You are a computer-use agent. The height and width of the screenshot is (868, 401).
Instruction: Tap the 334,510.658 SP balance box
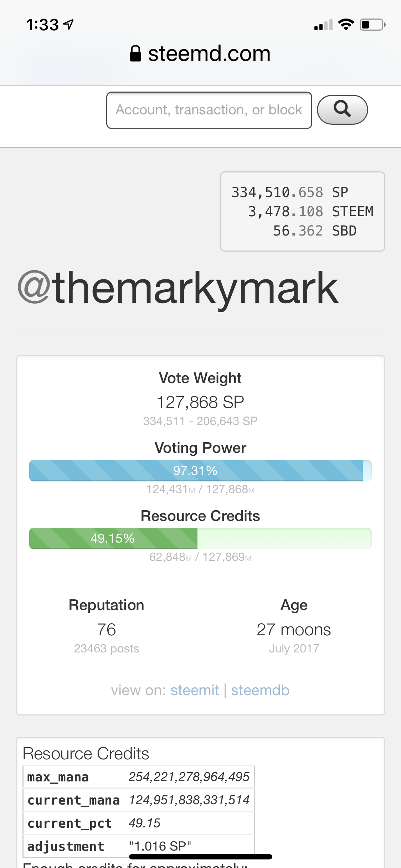[303, 212]
